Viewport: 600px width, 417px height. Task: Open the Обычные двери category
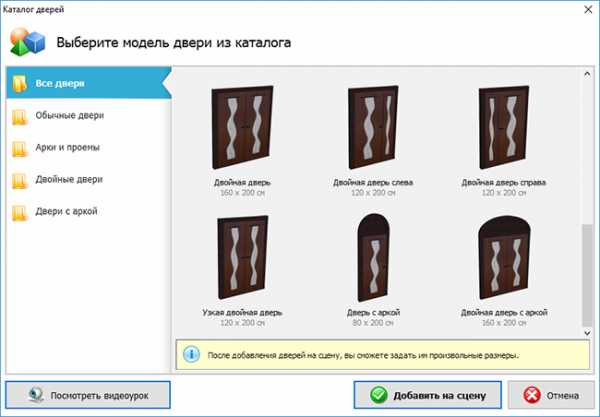[x=70, y=117]
